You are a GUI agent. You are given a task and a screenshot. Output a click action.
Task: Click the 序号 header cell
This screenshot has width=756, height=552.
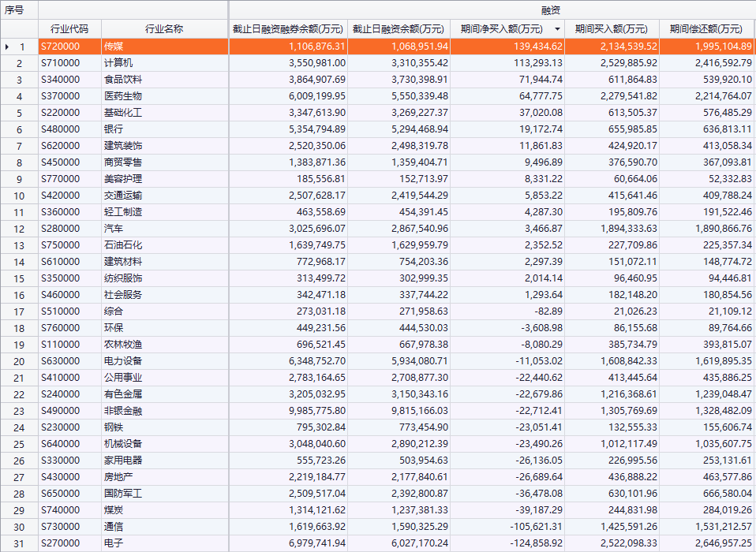19,10
